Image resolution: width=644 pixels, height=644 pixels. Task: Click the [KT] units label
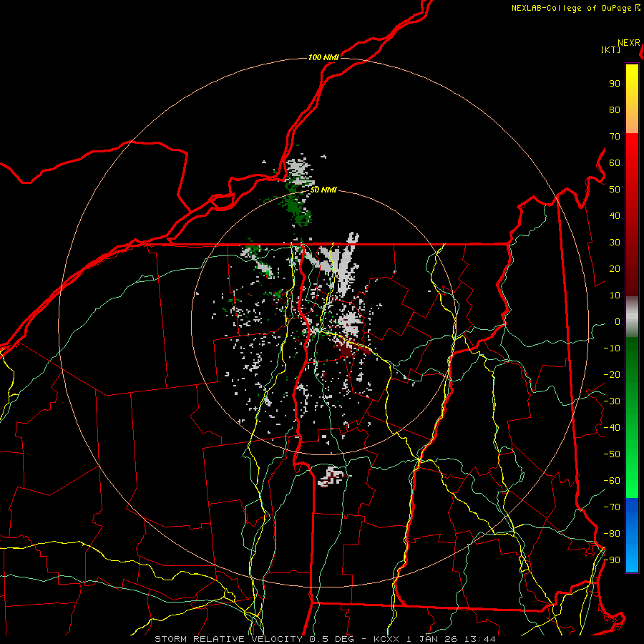click(610, 49)
